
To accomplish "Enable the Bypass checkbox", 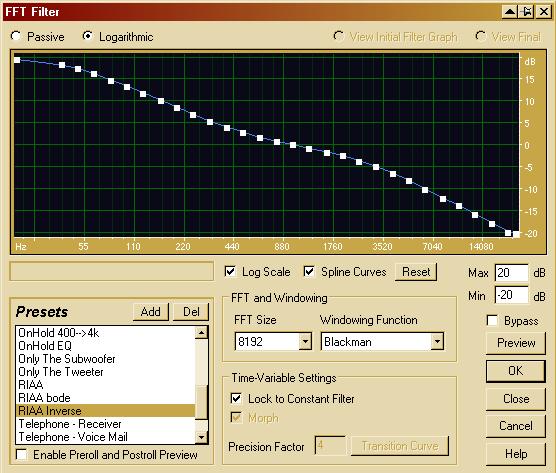I will coord(492,321).
